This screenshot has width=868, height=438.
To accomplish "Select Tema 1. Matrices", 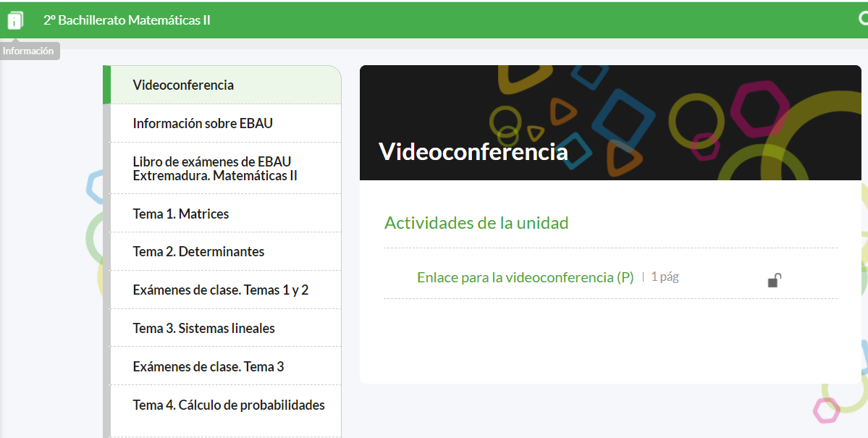I will coord(226,213).
